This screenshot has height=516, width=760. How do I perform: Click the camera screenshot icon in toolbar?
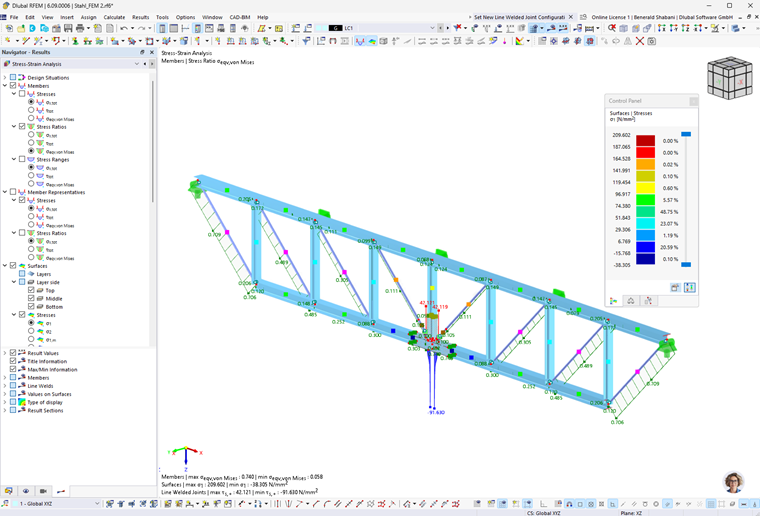652,41
